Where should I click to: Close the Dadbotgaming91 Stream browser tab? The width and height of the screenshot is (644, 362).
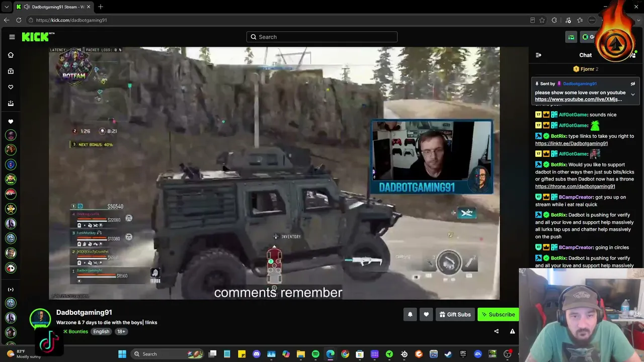[89, 7]
